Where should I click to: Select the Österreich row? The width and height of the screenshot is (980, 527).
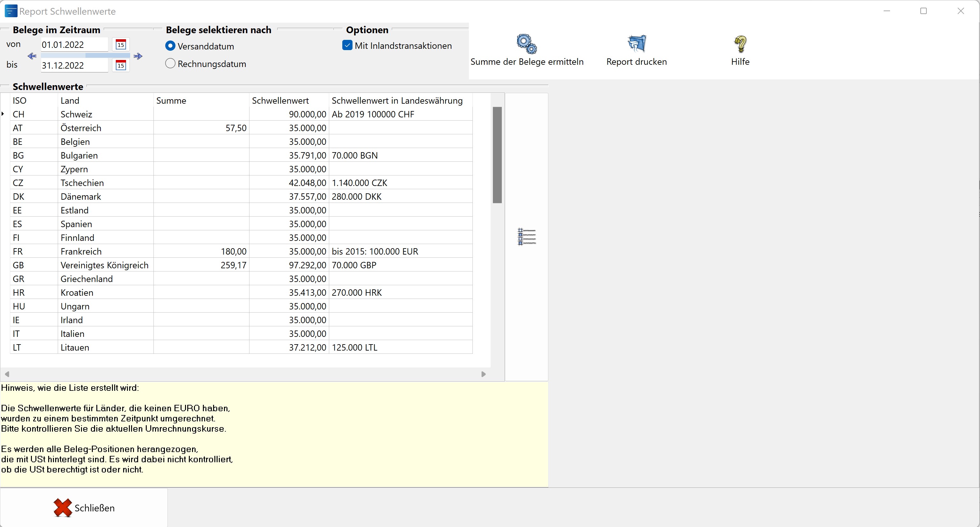[x=241, y=128]
